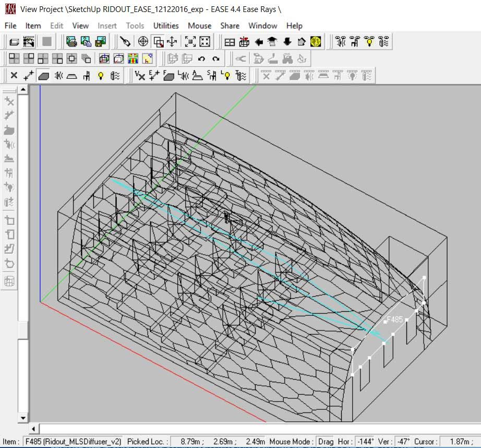This screenshot has width=481, height=448.
Task: Click the cascade windows icon
Action: coord(86,58)
